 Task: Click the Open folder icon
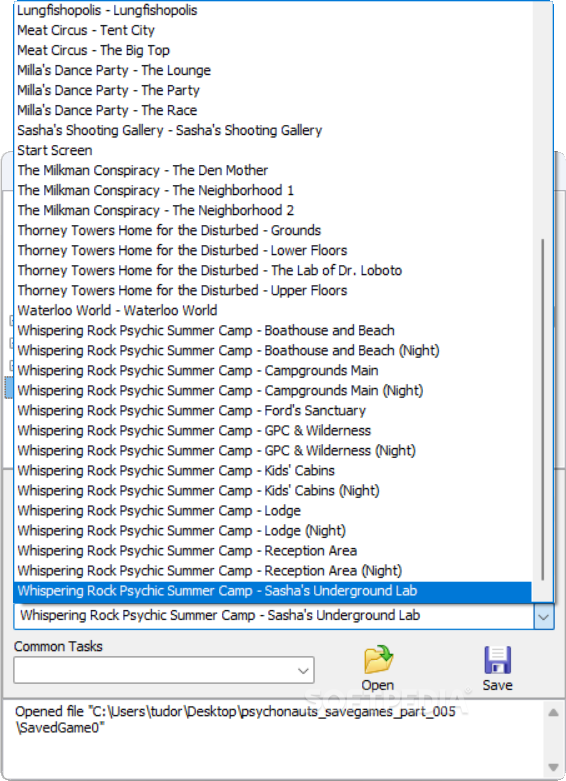point(378,659)
